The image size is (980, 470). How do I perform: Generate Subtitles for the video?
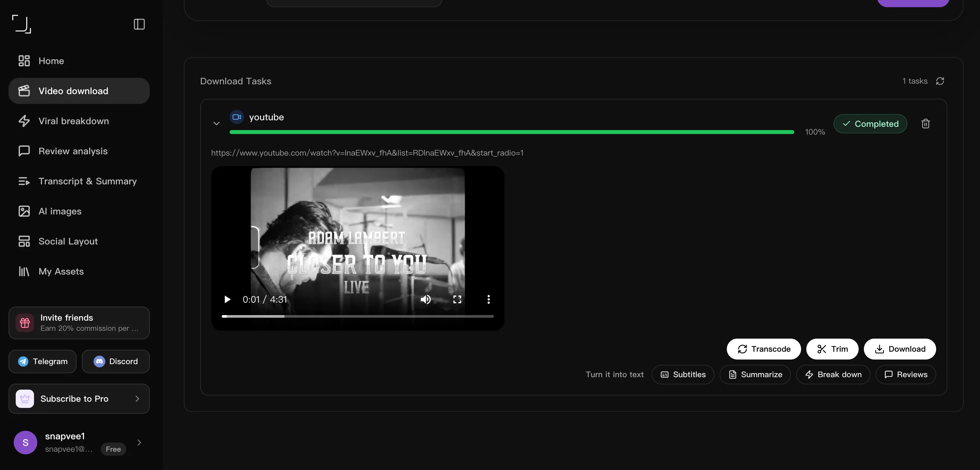click(683, 375)
